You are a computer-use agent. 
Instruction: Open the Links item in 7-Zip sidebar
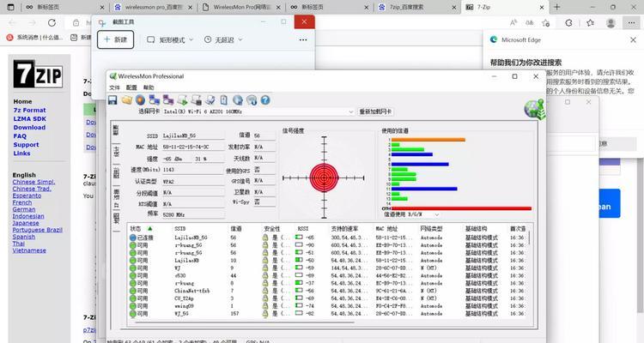tap(21, 153)
